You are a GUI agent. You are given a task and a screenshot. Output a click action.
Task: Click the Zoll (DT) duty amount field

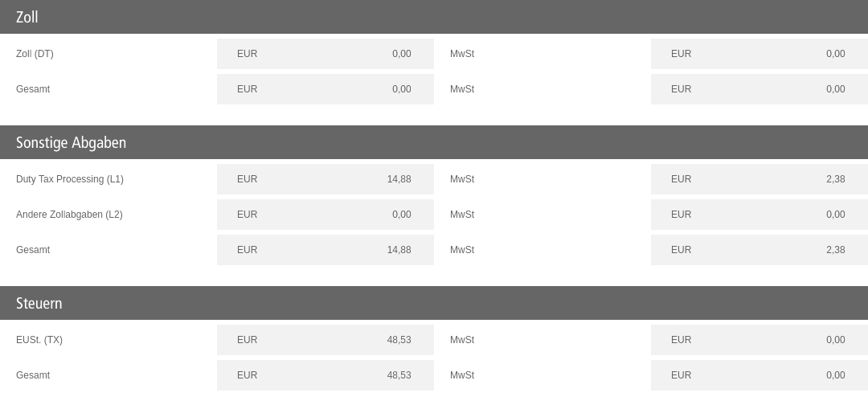325,54
